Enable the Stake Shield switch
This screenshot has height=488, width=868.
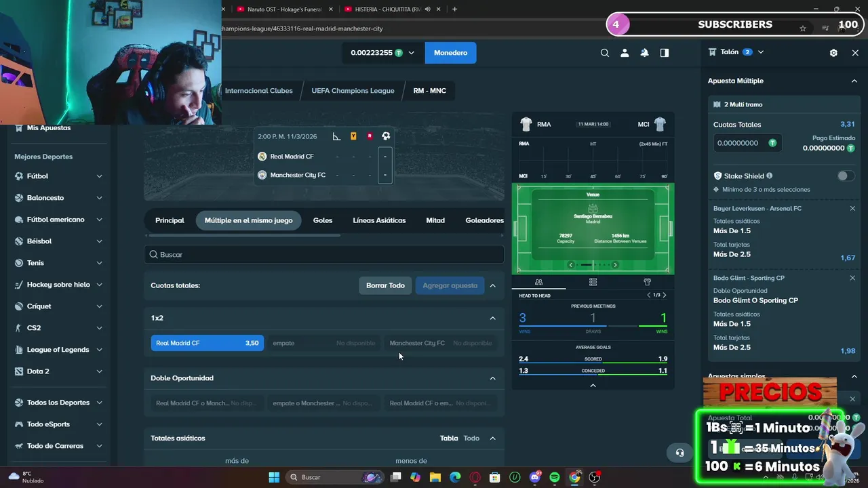845,176
